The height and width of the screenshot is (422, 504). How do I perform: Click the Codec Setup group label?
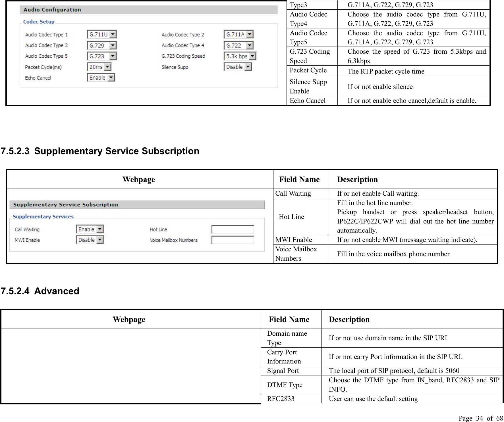pyautogui.click(x=39, y=22)
